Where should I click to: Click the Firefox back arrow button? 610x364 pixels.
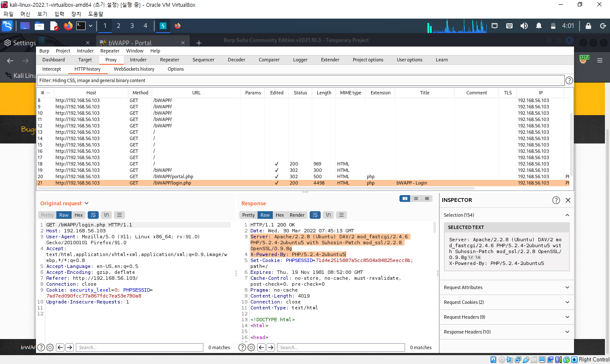[x=10, y=61]
